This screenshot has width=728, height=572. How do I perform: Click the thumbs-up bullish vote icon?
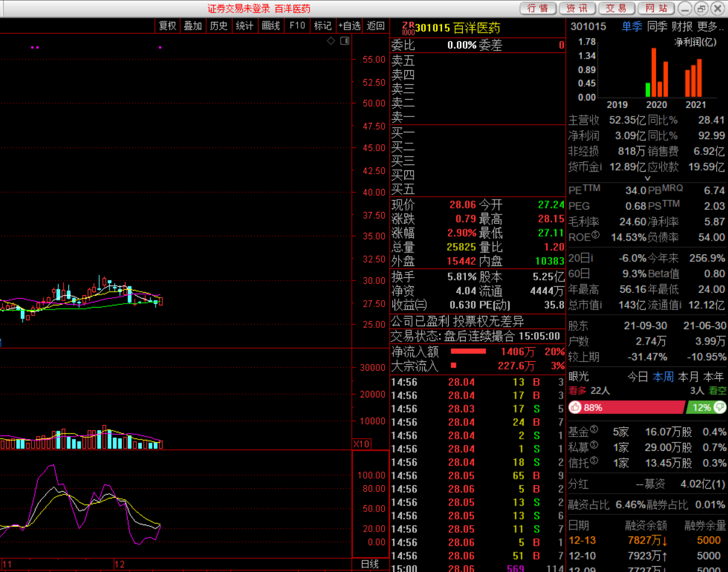point(575,407)
